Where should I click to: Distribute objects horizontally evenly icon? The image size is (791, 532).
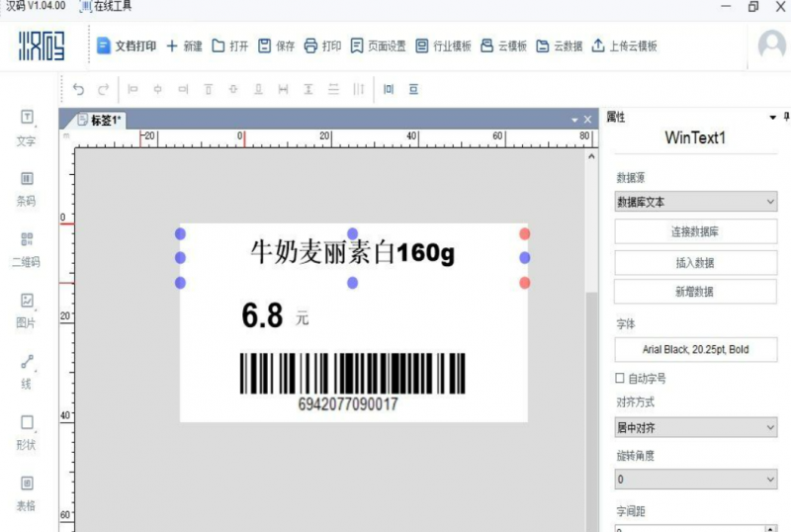359,89
